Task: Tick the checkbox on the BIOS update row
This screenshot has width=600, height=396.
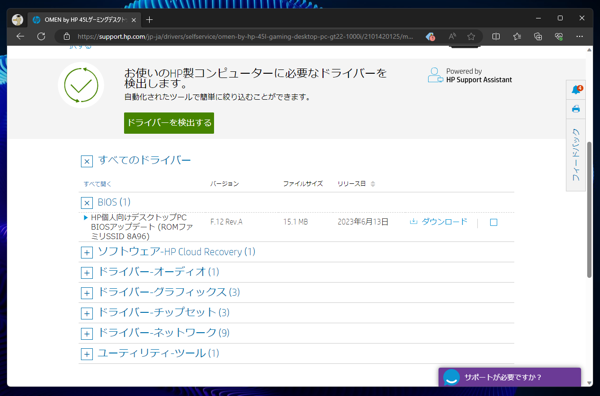Action: (494, 222)
